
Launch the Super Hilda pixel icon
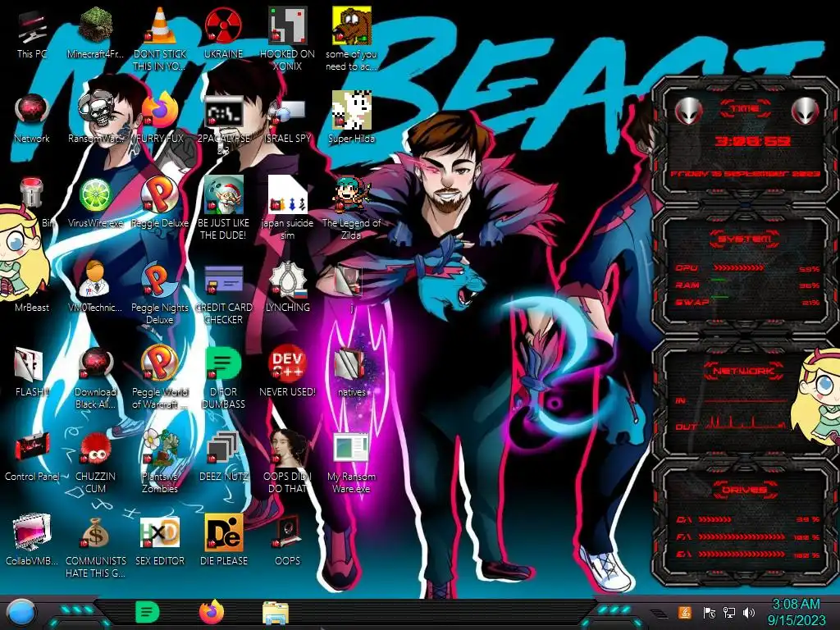(351, 111)
